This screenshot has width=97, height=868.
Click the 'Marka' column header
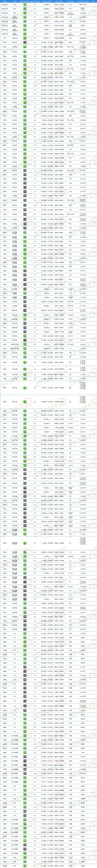(x=5, y=1)
